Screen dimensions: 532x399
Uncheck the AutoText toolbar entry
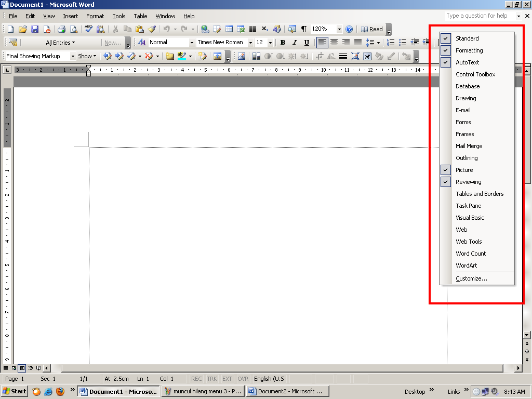(x=477, y=62)
